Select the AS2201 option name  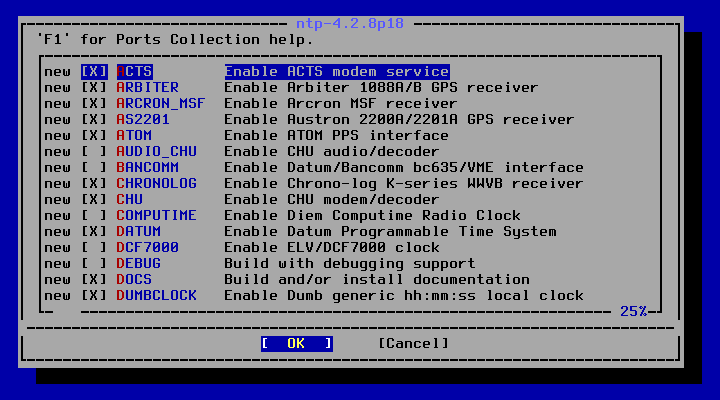click(x=143, y=120)
